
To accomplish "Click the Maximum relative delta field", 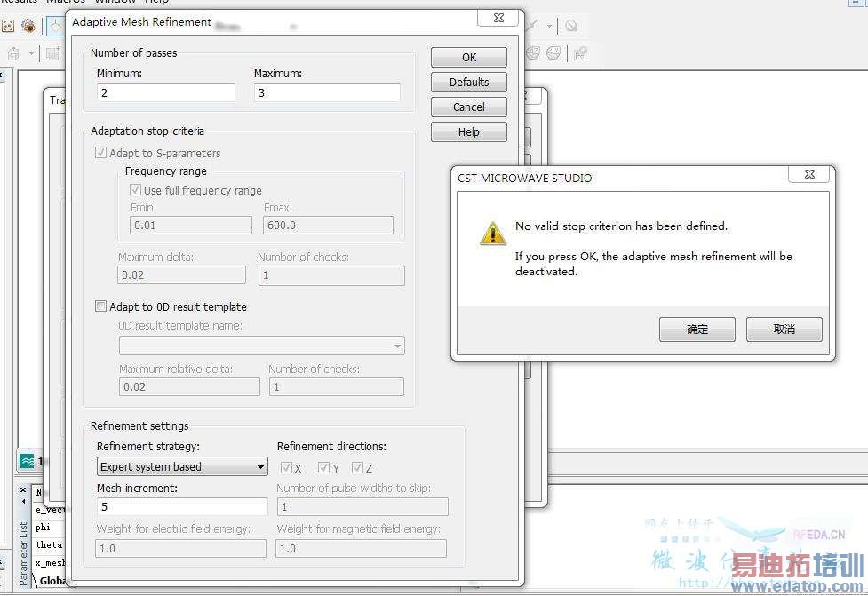I will [x=189, y=386].
